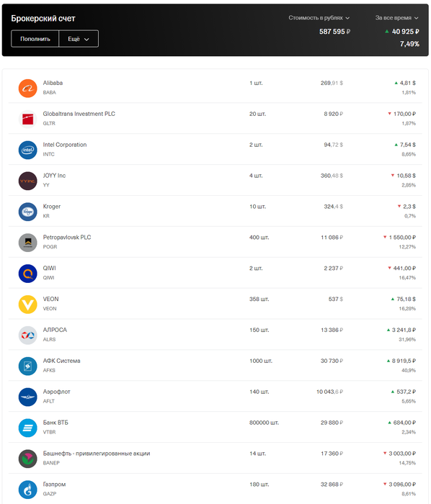Click the 587 595 ₽ portfolio value
This screenshot has width=431, height=504.
334,32
